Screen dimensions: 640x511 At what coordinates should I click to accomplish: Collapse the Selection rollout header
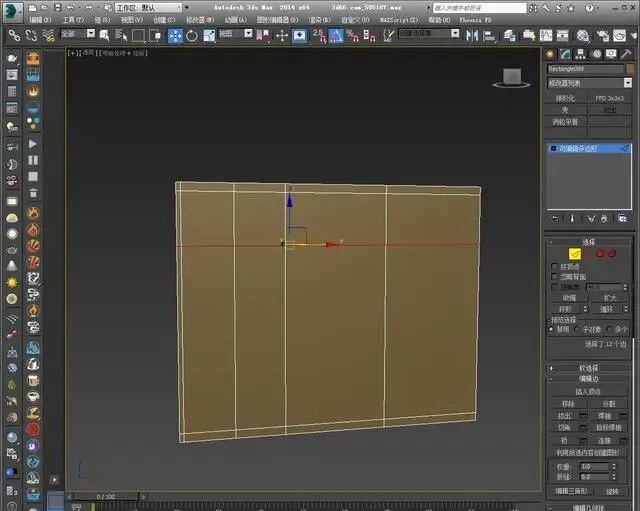tap(589, 242)
